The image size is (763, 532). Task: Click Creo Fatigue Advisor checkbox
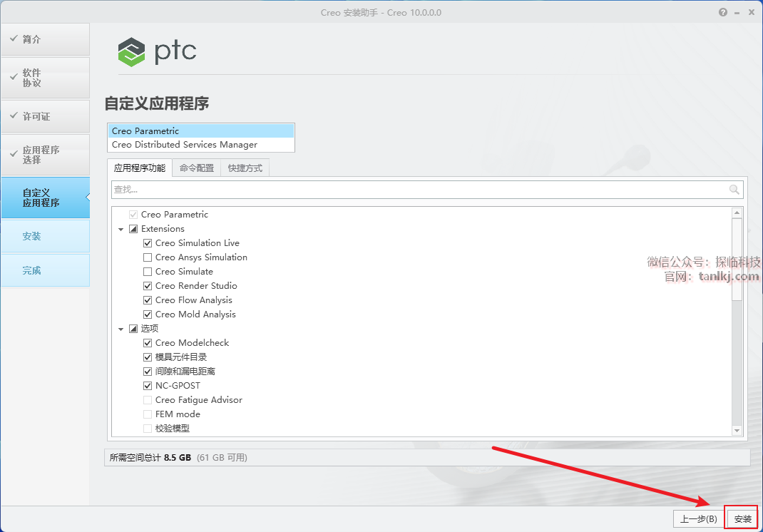tap(148, 399)
